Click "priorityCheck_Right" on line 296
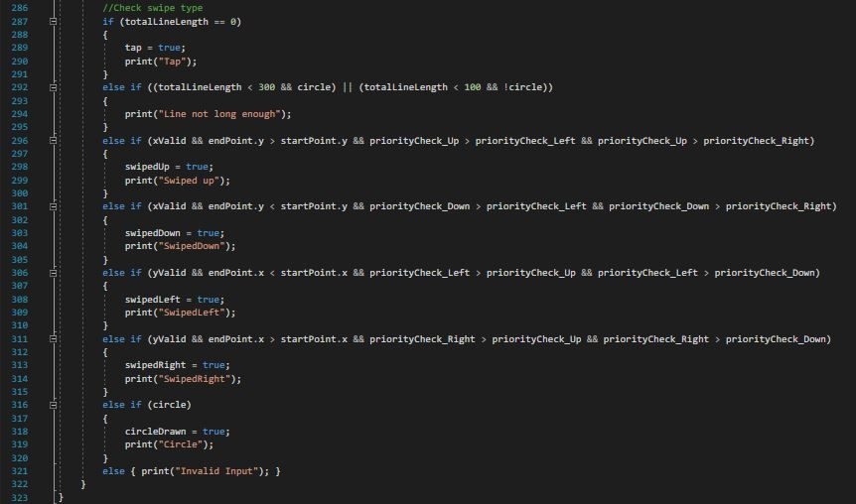856x504 pixels. click(x=756, y=141)
